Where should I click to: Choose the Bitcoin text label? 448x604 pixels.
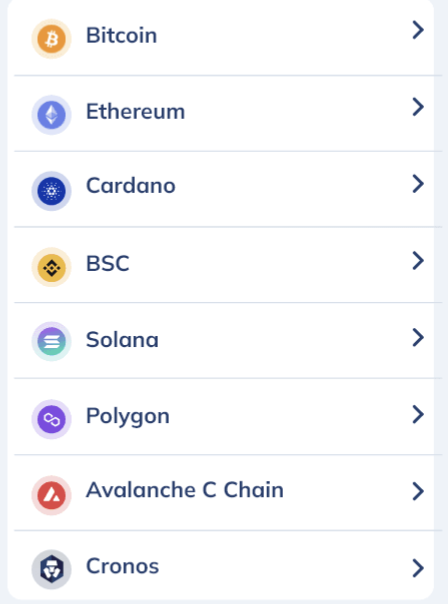pyautogui.click(x=121, y=35)
